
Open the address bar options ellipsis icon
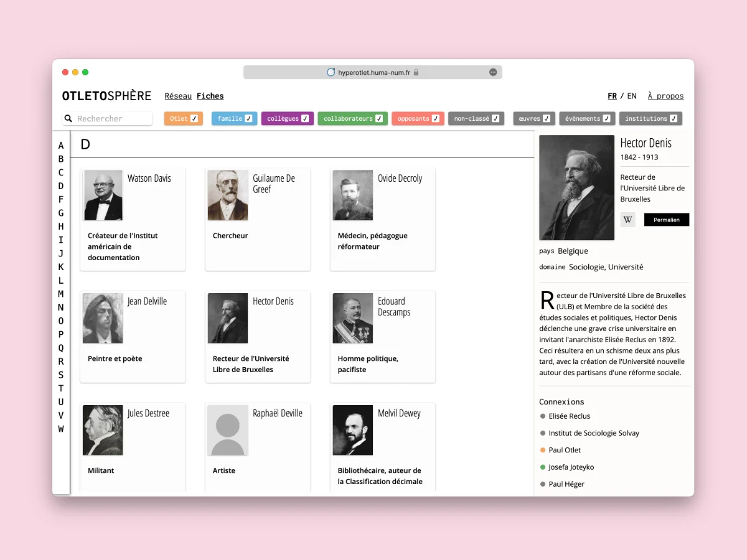(493, 72)
